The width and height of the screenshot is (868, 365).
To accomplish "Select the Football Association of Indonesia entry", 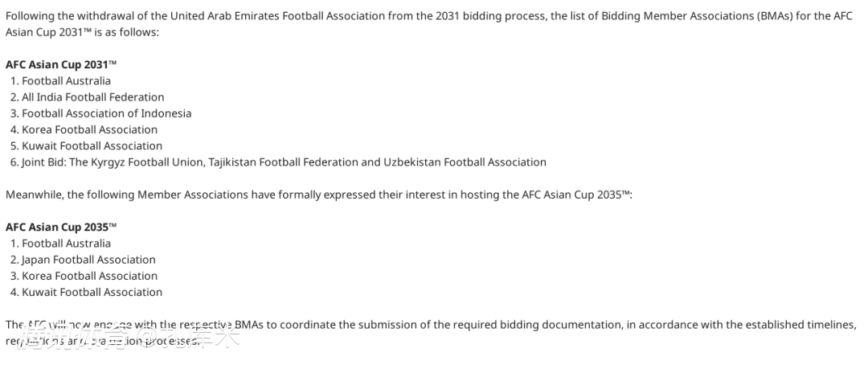I will (x=106, y=113).
